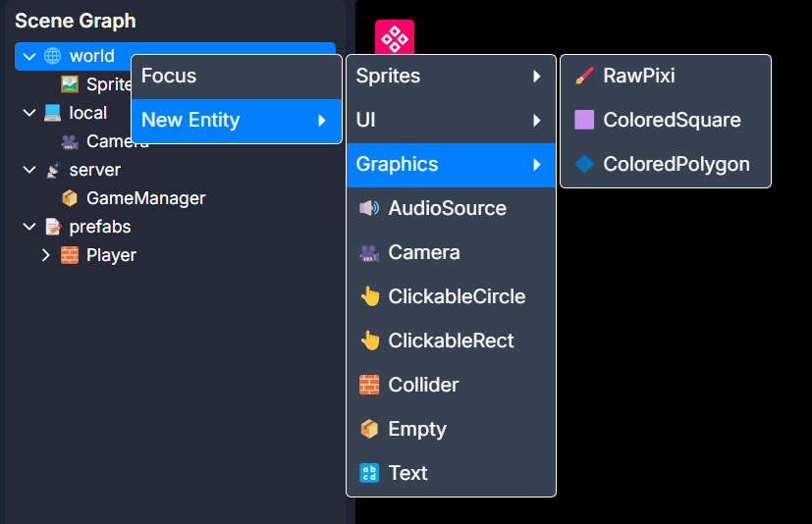Viewport: 812px width, 524px height.
Task: Click the paintbrush icon for RawPixi
Action: [584, 77]
